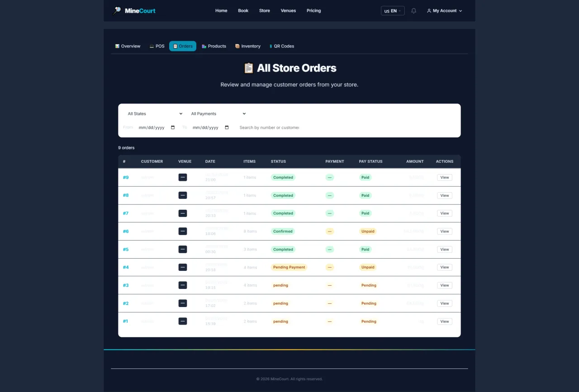Viewport: 579px width, 392px height.
Task: Open the My Account menu
Action: click(x=444, y=11)
